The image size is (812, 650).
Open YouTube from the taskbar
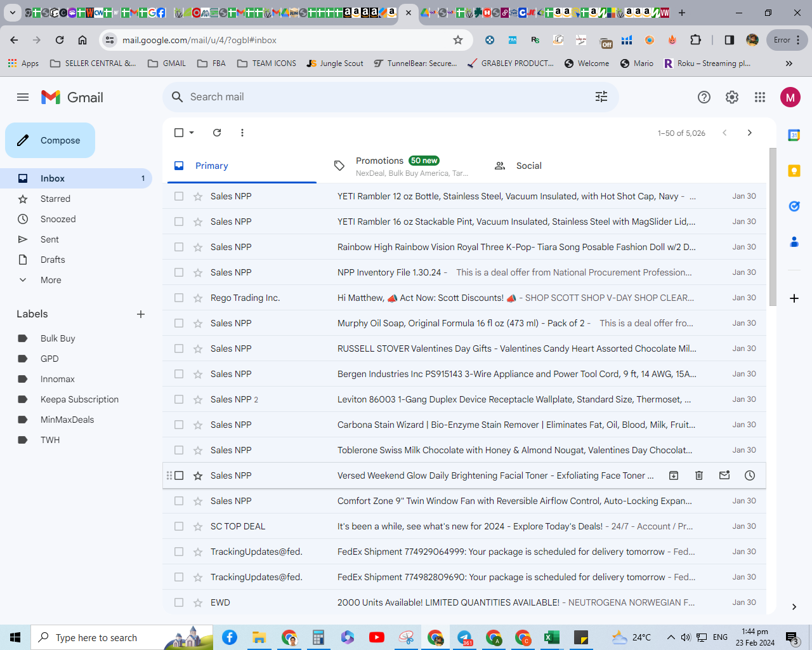(x=377, y=637)
